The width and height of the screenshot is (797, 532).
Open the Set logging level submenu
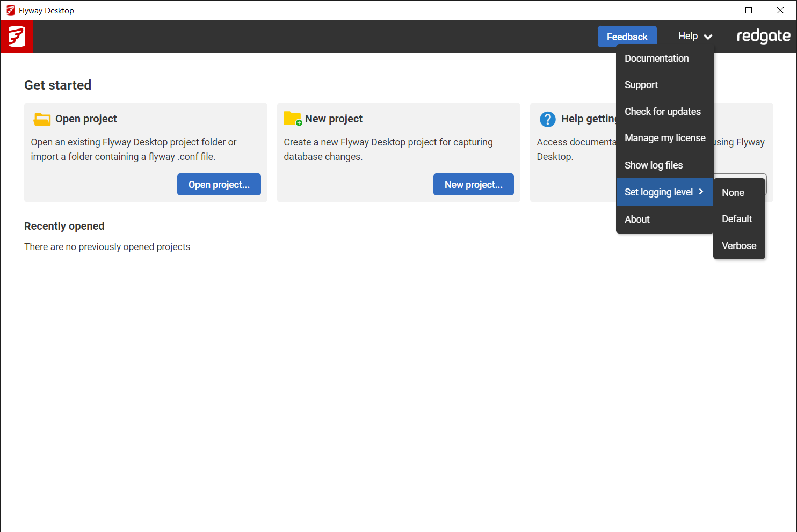(x=658, y=192)
